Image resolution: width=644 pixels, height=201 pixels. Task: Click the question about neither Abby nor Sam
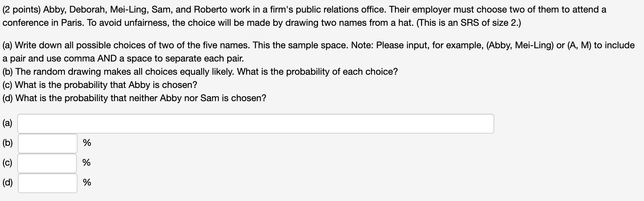(141, 98)
